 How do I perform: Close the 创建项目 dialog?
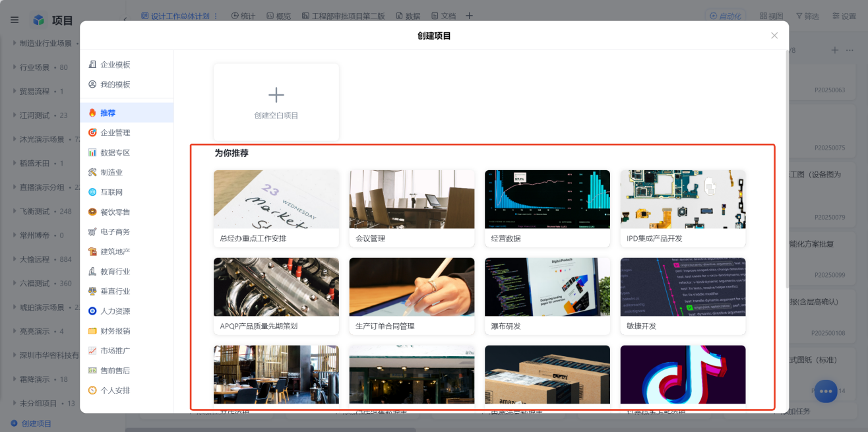tap(774, 36)
